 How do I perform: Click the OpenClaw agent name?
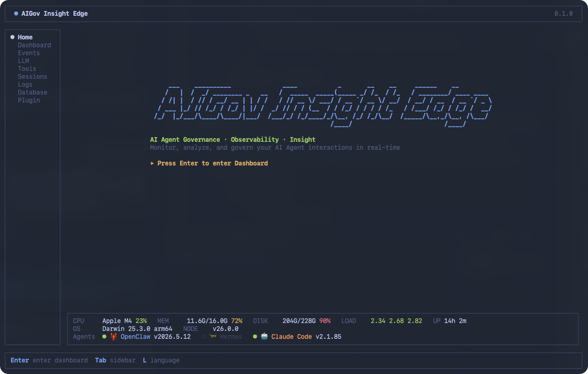(x=135, y=337)
